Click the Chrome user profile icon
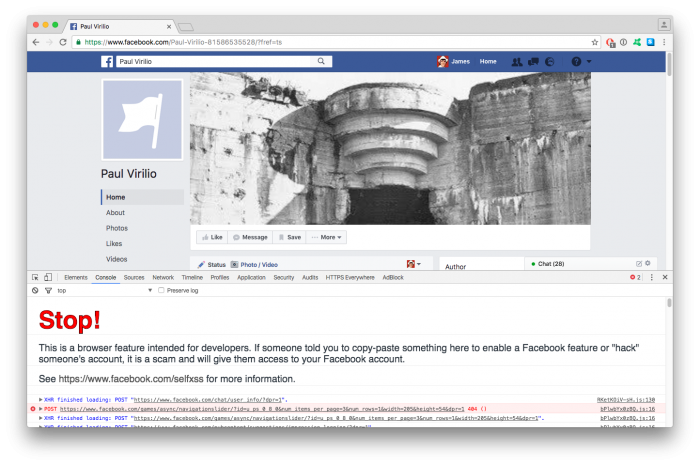This screenshot has height=466, width=700. coord(664,25)
